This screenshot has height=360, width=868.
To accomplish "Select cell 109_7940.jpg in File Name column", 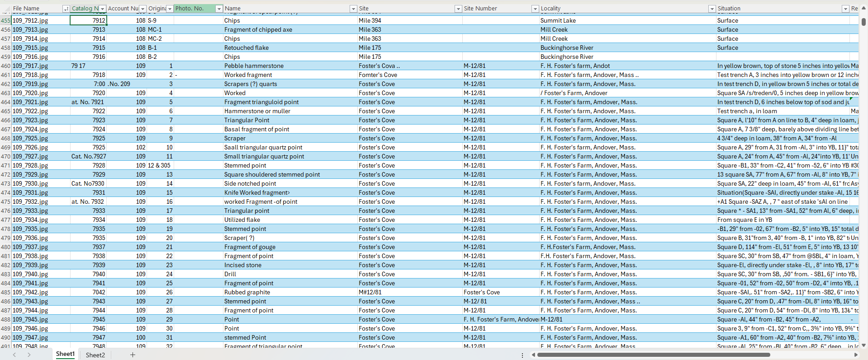I will [30, 274].
